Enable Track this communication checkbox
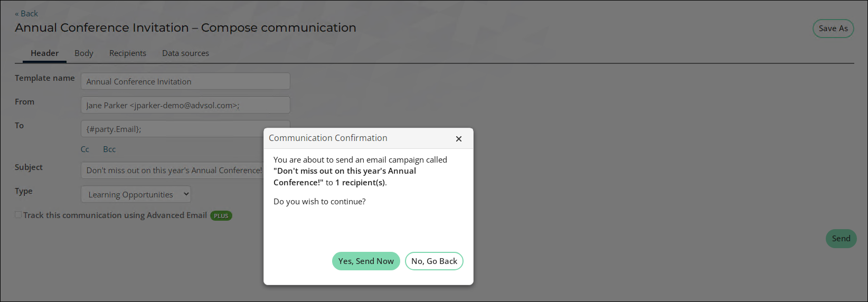This screenshot has width=868, height=302. (x=18, y=215)
